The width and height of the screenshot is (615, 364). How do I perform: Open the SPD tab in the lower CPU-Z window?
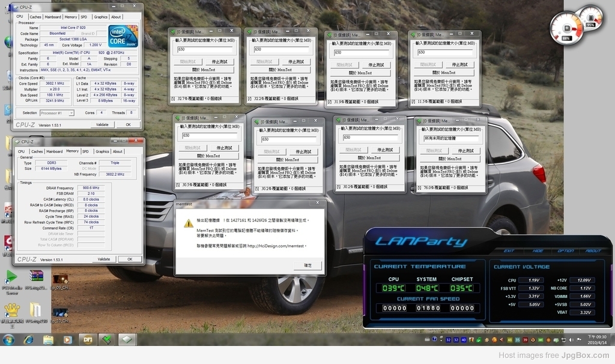(85, 151)
